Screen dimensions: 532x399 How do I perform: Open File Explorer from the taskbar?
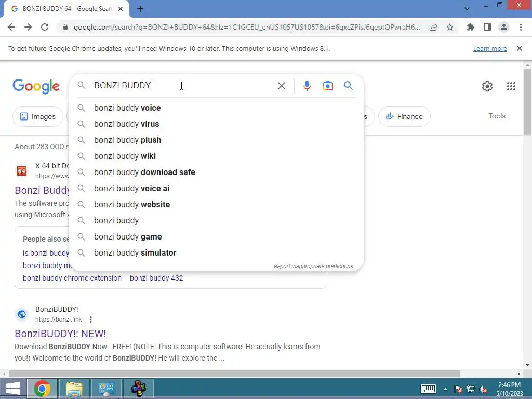(x=74, y=389)
